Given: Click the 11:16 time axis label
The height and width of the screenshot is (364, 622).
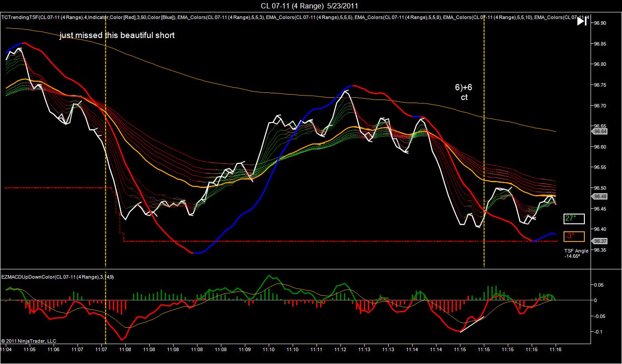Looking at the screenshot, I should click(x=555, y=349).
